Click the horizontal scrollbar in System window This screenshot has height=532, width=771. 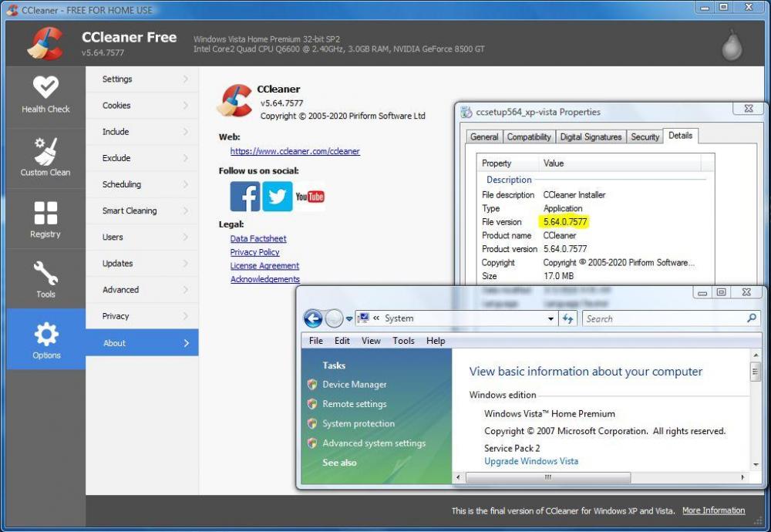pyautogui.click(x=601, y=477)
